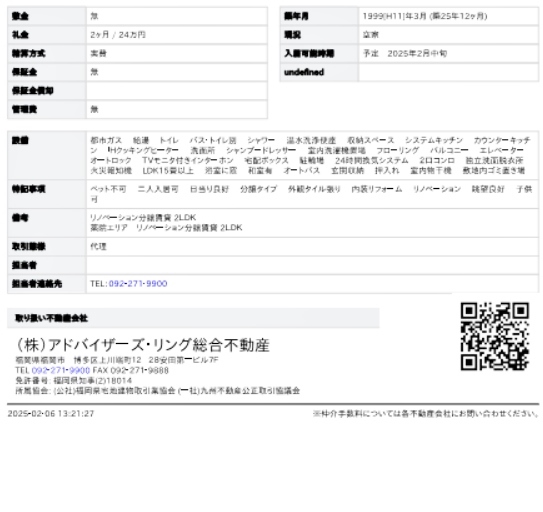Click the 礼金 value 2ヶ月 / 24万円
This screenshot has height=512, width=543.
(118, 35)
